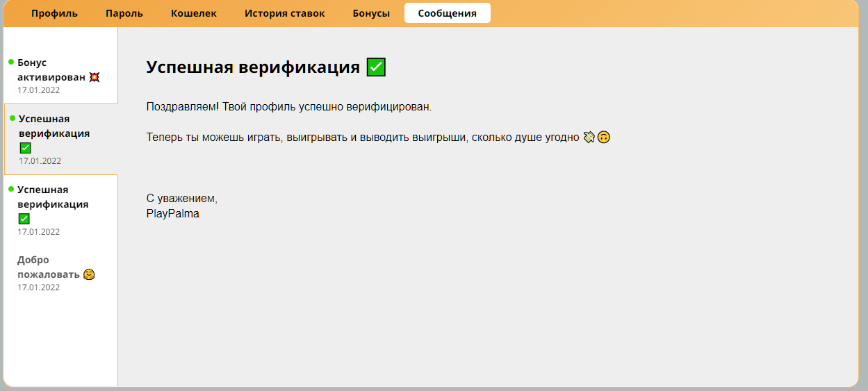
Task: Click the flying money emoji in message body
Action: pos(589,138)
